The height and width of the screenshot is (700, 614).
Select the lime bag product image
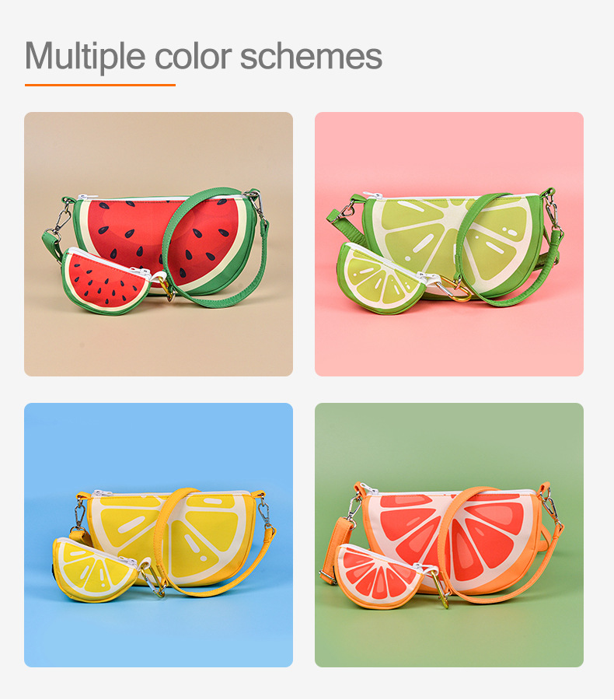coord(449,243)
